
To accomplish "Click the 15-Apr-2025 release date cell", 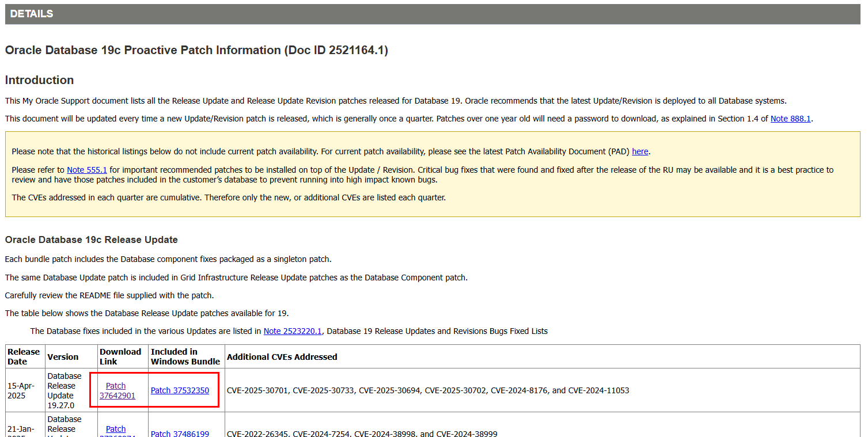I will (25, 390).
